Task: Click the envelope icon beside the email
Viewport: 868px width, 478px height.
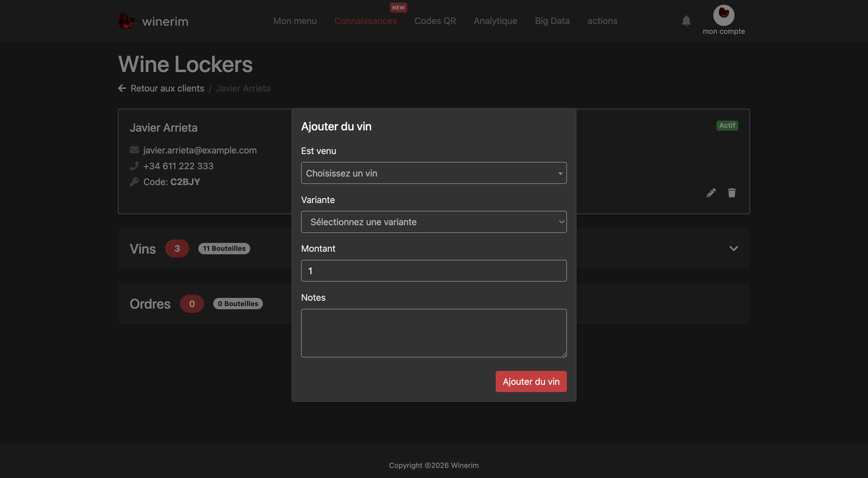Action: [134, 150]
